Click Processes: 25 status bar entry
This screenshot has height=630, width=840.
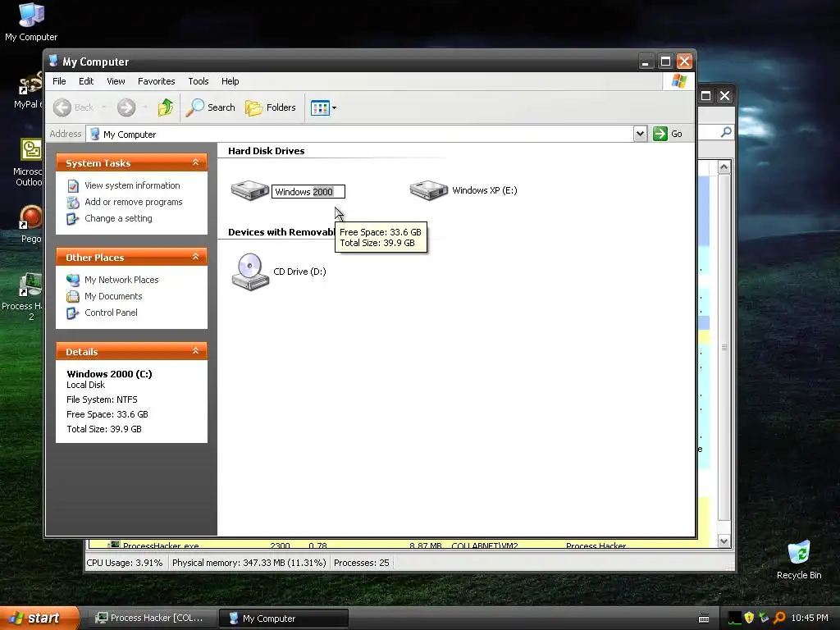[362, 563]
